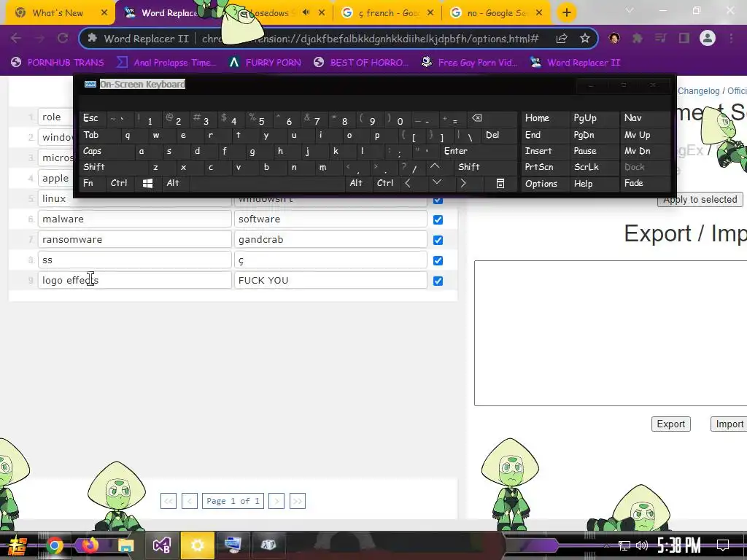Click Windows logo key on On-Screen Keyboard
Screen dimensions: 747x560
147,183
